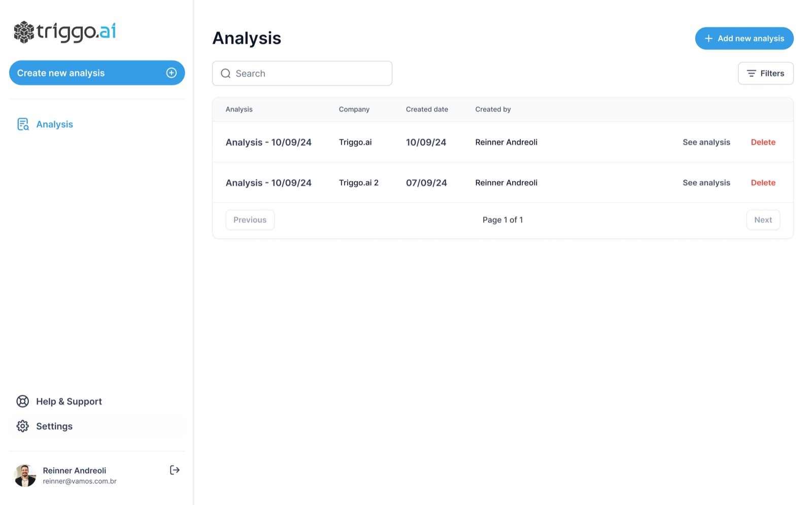This screenshot has width=812, height=505.
Task: Open Help & Support
Action: pos(96,401)
